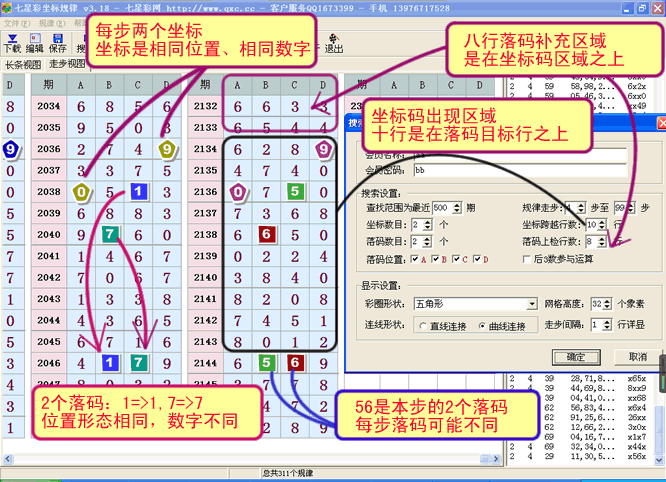Viewport: 666px width, 482px height.
Task: Click the app icon in the title bar
Action: pos(6,8)
